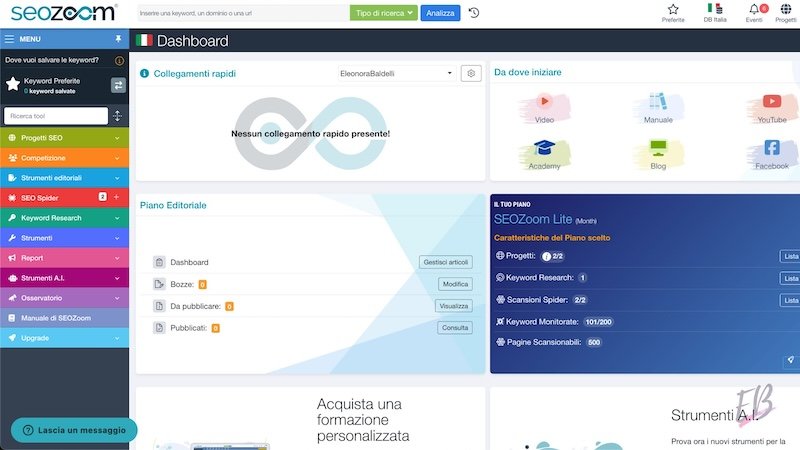Click the Progetti info icon in plan panel
Viewport: 800px width, 450px height.
pyautogui.click(x=546, y=257)
